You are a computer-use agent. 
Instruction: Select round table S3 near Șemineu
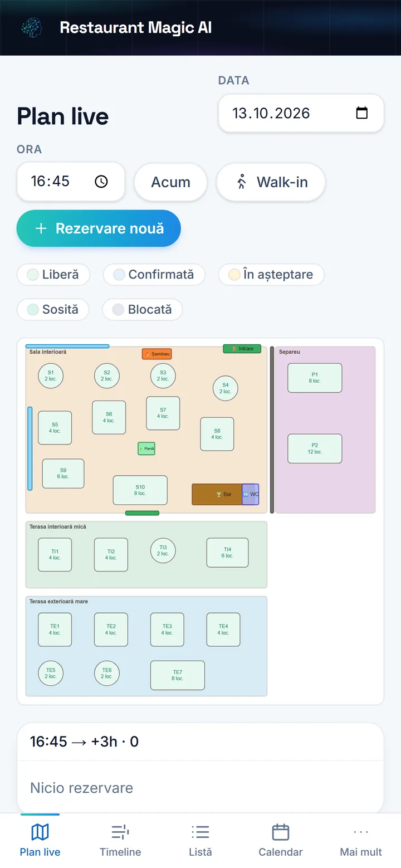click(x=163, y=376)
